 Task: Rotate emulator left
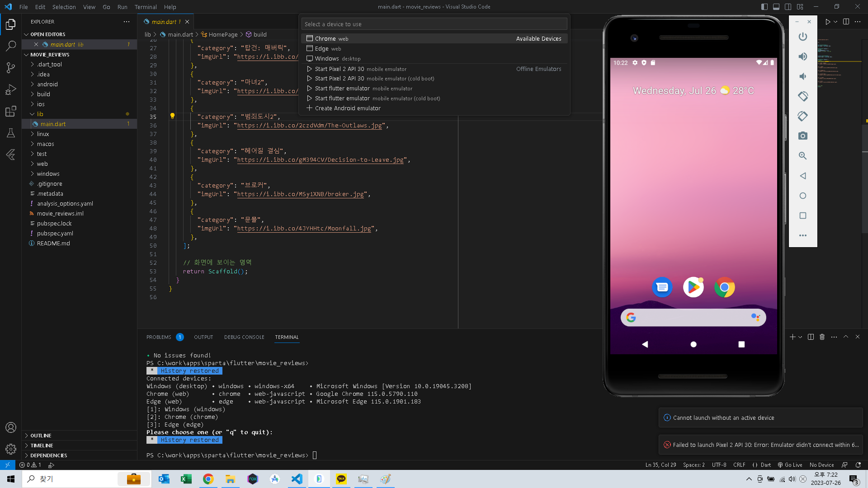[x=803, y=96]
